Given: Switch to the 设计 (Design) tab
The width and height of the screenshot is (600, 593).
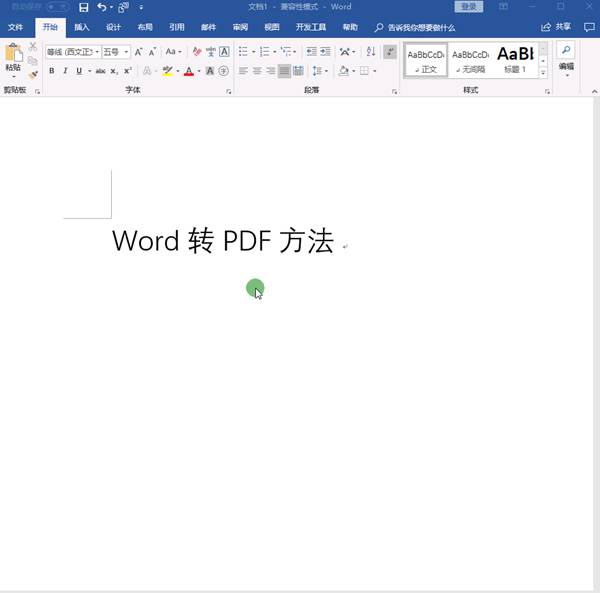Looking at the screenshot, I should pos(113,27).
